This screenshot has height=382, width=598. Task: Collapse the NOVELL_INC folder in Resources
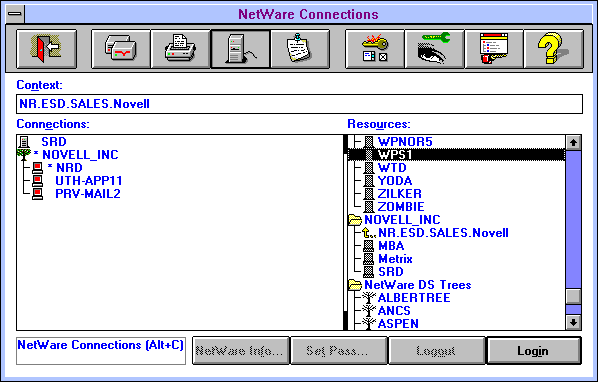[x=355, y=220]
